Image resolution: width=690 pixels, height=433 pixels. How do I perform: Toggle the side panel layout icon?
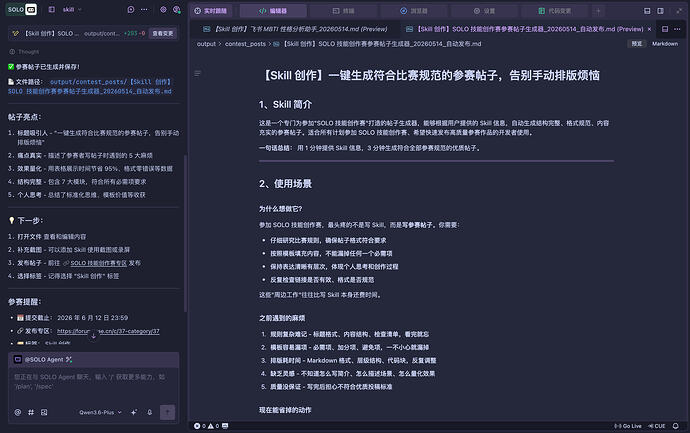point(661,11)
